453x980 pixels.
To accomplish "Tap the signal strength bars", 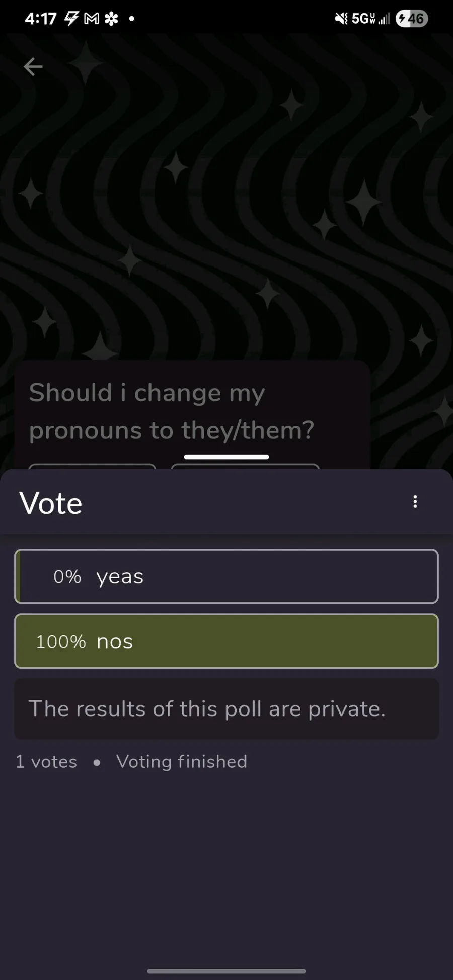I will [384, 19].
